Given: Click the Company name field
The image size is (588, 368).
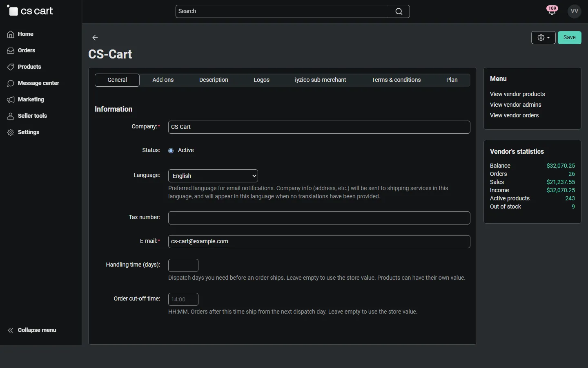Looking at the screenshot, I should pos(319,127).
